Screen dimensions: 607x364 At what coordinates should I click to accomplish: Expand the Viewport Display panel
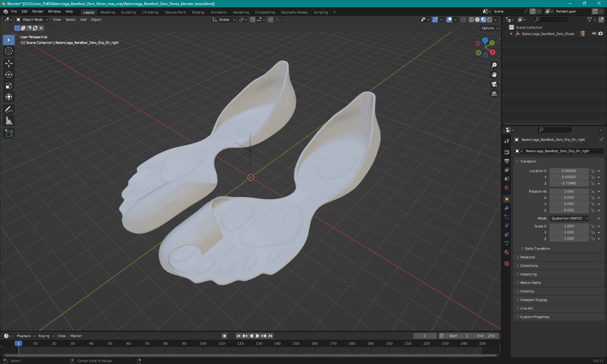pos(534,300)
